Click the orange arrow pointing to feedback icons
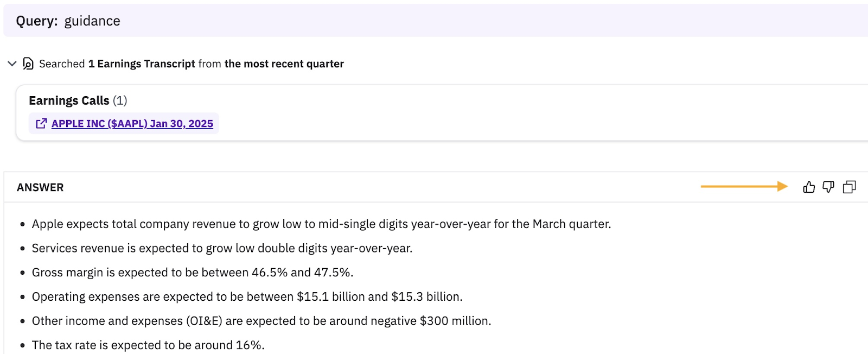Image resolution: width=868 pixels, height=354 pixels. pos(744,187)
